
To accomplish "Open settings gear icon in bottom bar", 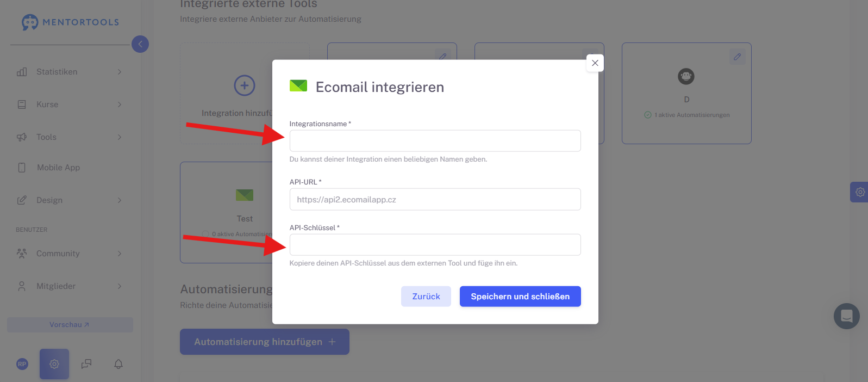I will pyautogui.click(x=54, y=364).
